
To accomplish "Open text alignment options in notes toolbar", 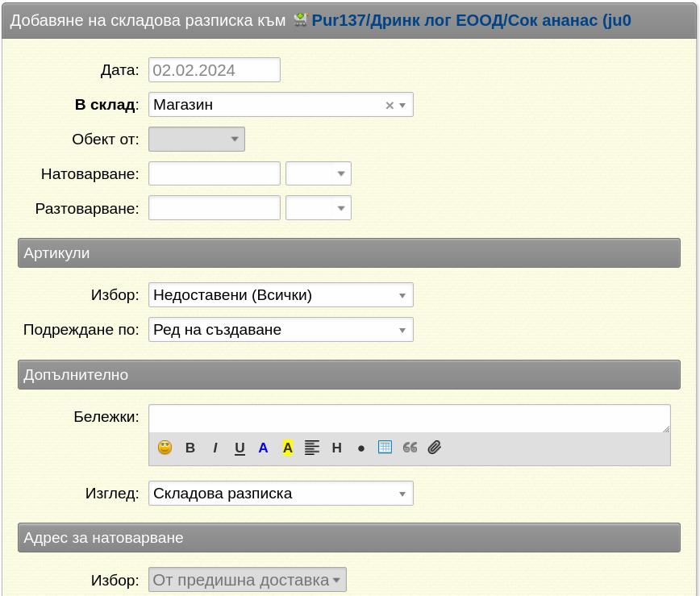I will coord(312,448).
